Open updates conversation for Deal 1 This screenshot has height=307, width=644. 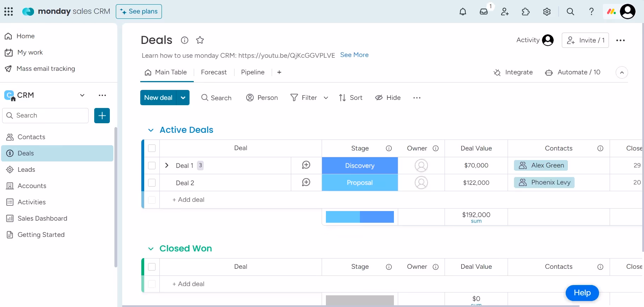(306, 165)
